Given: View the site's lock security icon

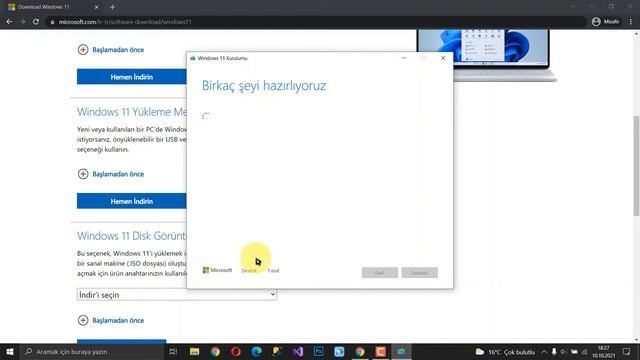Looking at the screenshot, I should 52,22.
